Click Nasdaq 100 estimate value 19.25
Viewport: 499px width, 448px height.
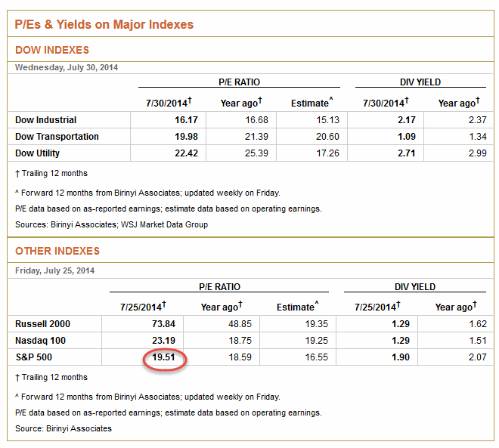point(316,341)
